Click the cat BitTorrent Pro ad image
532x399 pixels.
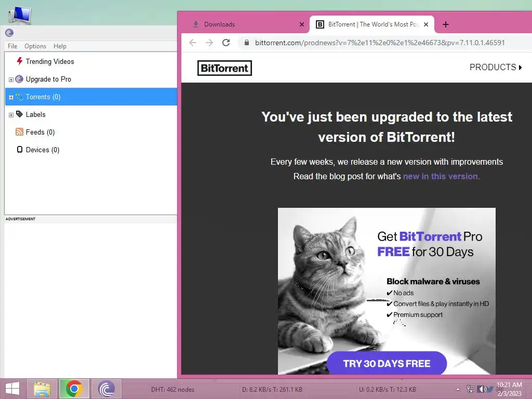coord(387,291)
